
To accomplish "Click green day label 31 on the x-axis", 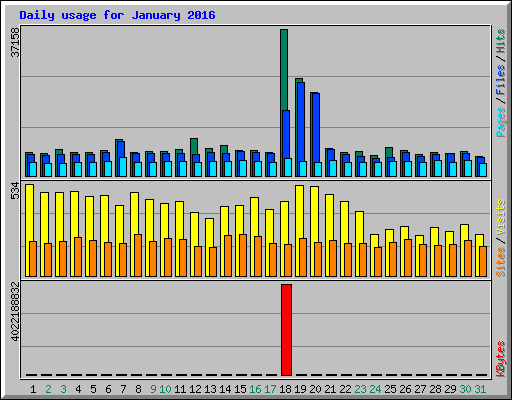I will click(480, 389).
